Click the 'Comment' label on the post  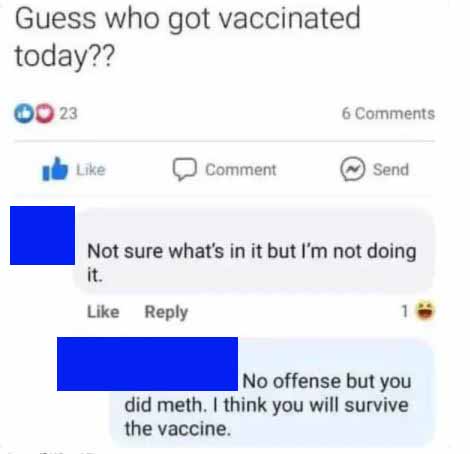(x=241, y=170)
